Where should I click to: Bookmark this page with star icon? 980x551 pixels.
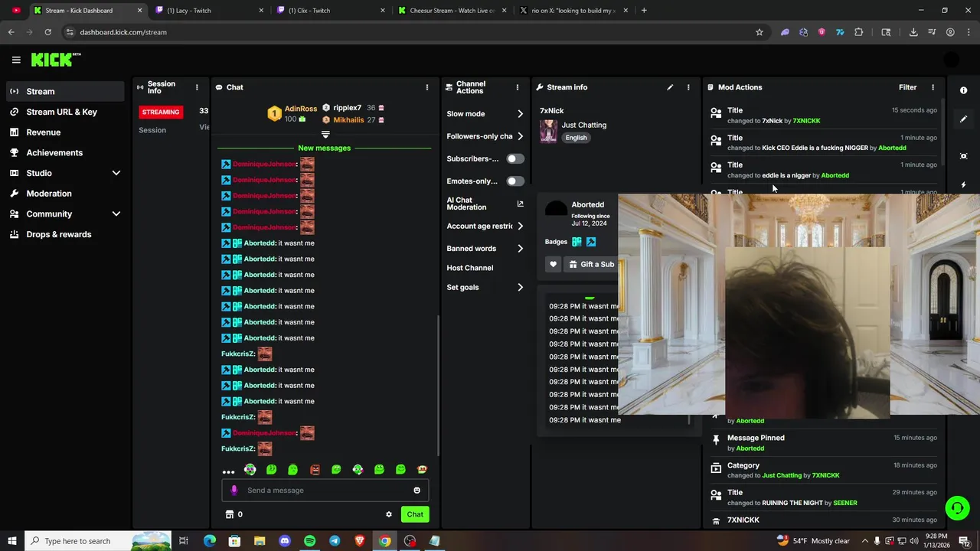pyautogui.click(x=759, y=32)
